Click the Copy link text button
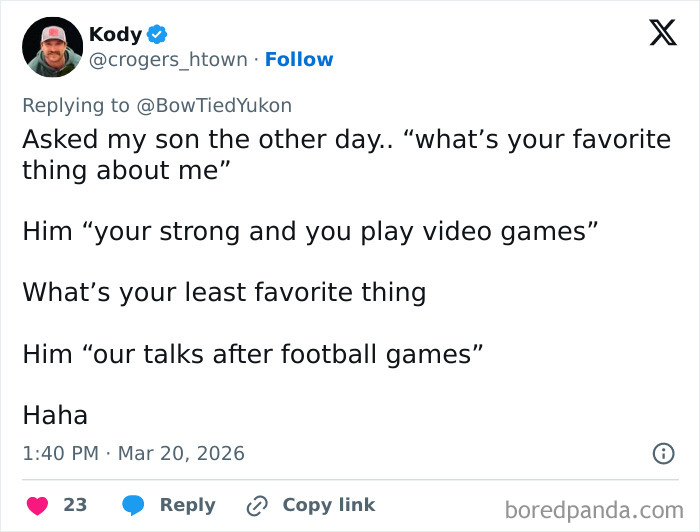The image size is (700, 532). click(x=328, y=505)
